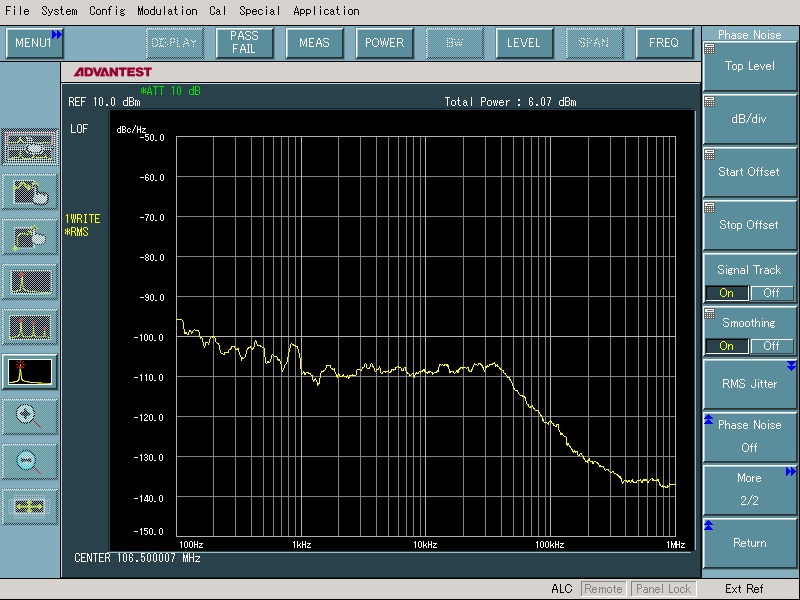Click the 1WRITE trace label
This screenshot has height=600, width=800.
pyautogui.click(x=82, y=219)
